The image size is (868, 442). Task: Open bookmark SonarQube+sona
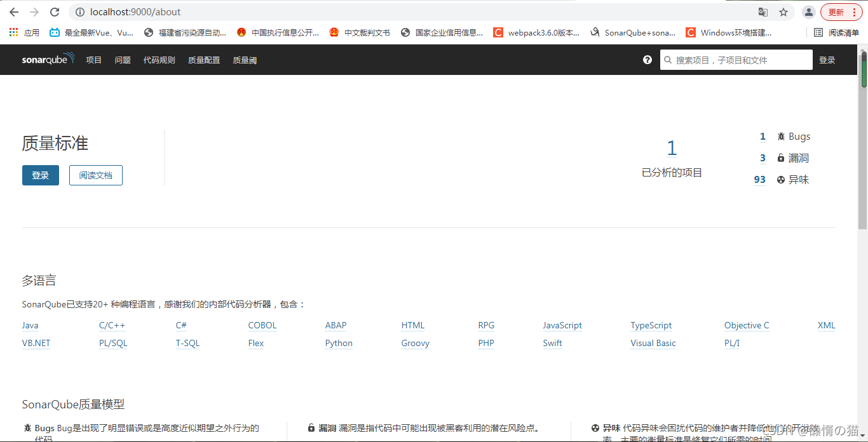(632, 32)
